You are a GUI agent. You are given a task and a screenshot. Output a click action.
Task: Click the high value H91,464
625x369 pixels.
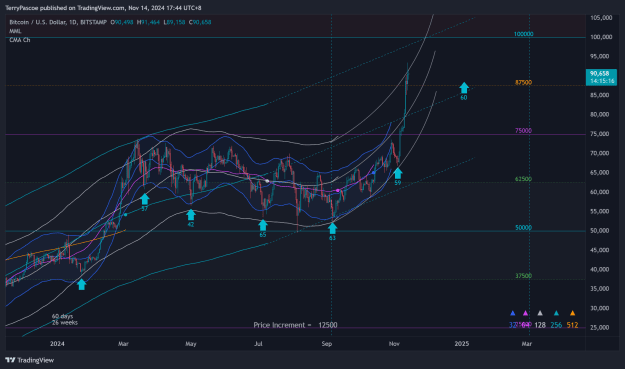point(148,22)
